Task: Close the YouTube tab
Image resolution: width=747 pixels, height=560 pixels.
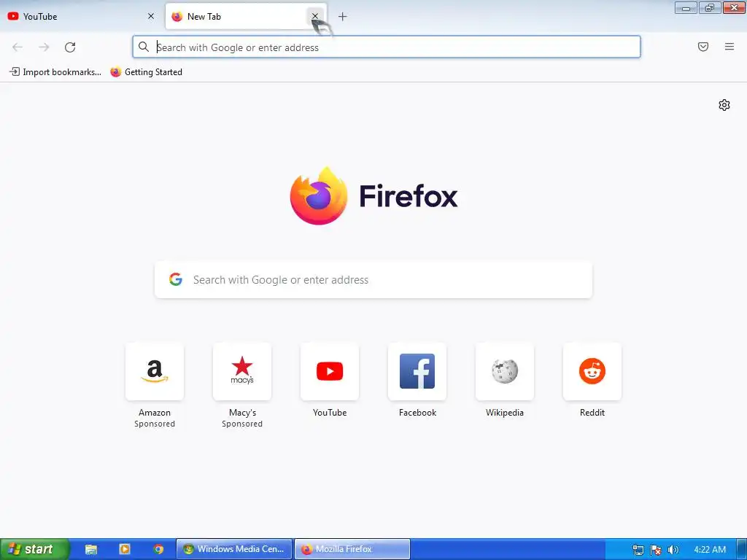Action: [151, 16]
